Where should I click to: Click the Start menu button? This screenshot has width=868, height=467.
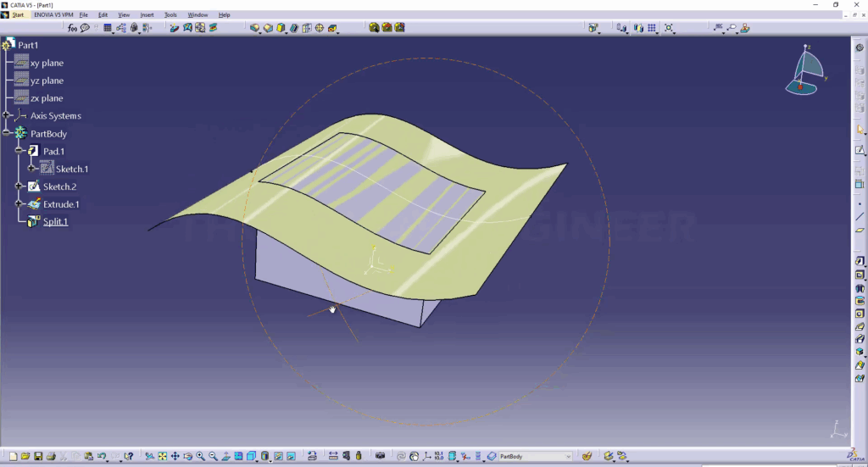[18, 15]
